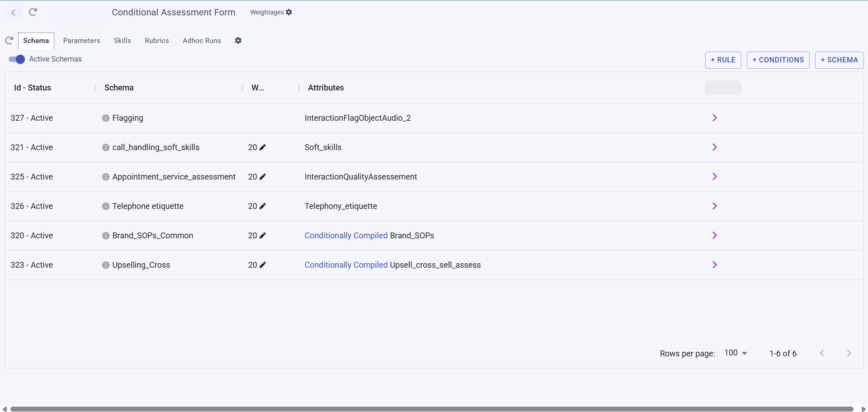Toggle the Active Schemas switch

pyautogui.click(x=17, y=59)
